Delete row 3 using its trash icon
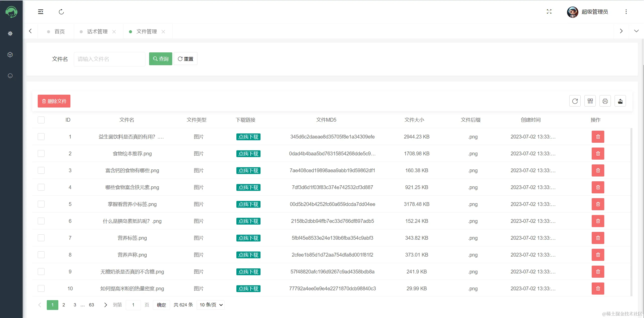The image size is (644, 318). [598, 170]
